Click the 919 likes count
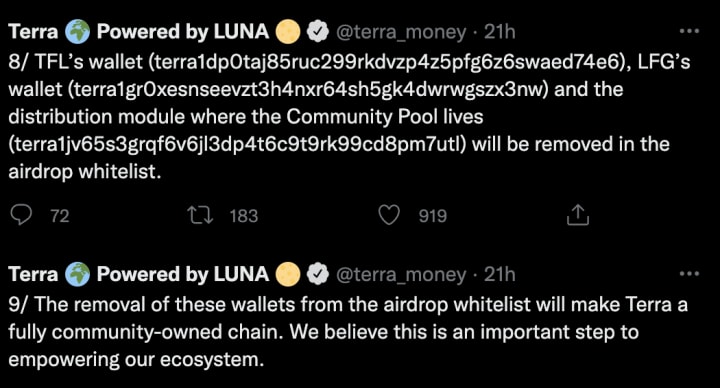The width and height of the screenshot is (720, 388). coord(433,216)
